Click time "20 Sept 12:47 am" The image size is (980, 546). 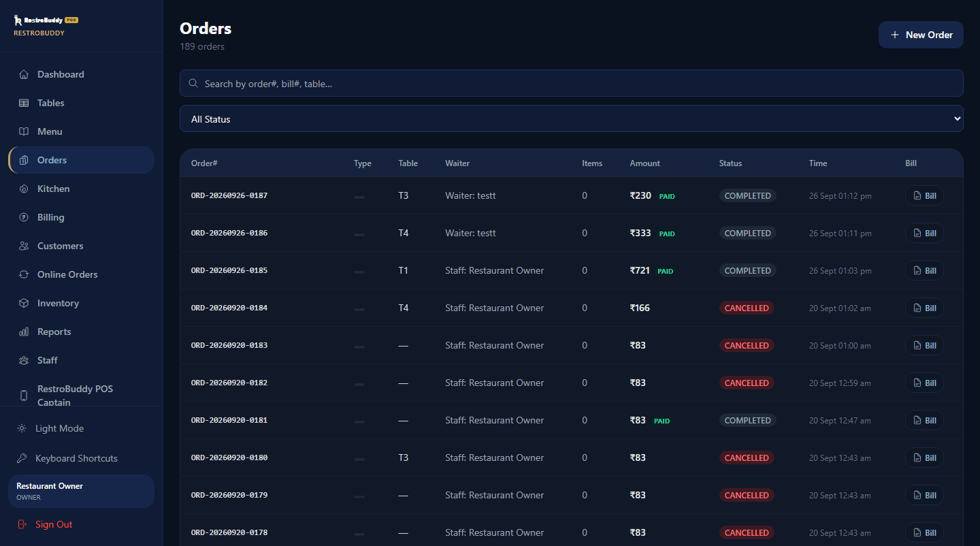point(840,421)
